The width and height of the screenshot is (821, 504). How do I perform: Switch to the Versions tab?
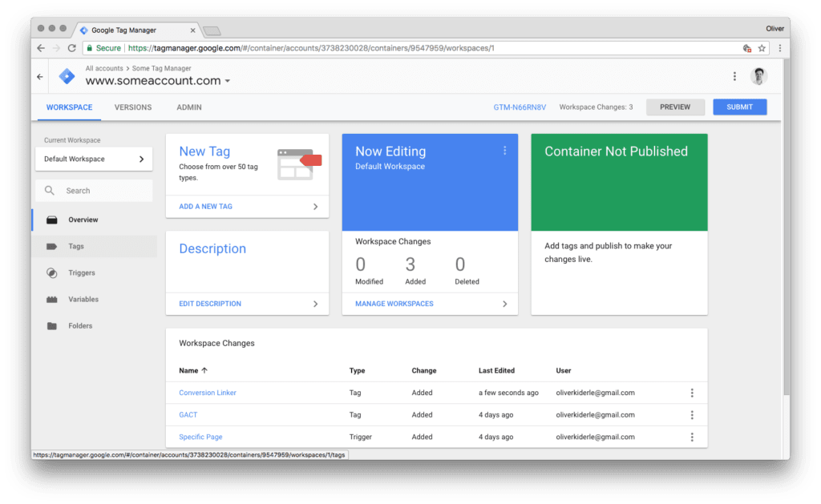(133, 107)
